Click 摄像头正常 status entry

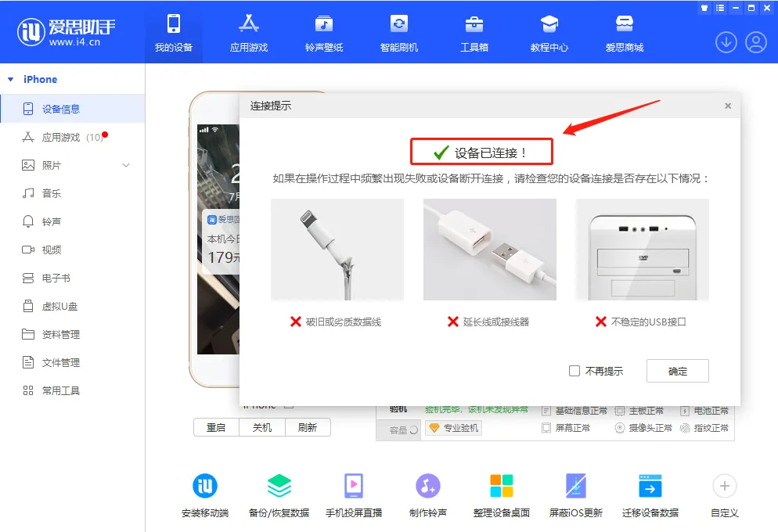pyautogui.click(x=643, y=428)
